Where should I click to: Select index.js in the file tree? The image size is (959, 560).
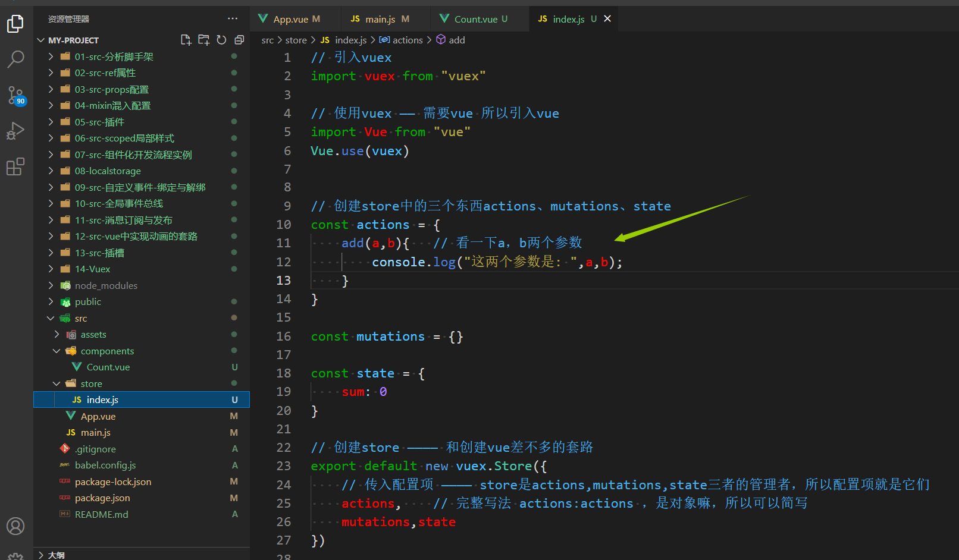coord(142,399)
